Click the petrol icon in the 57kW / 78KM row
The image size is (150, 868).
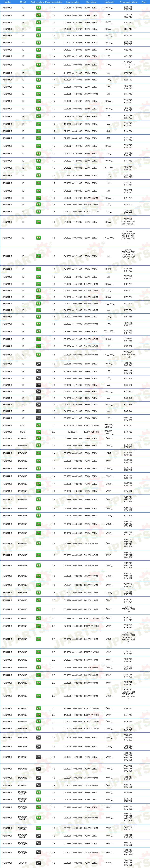click(38, 80)
